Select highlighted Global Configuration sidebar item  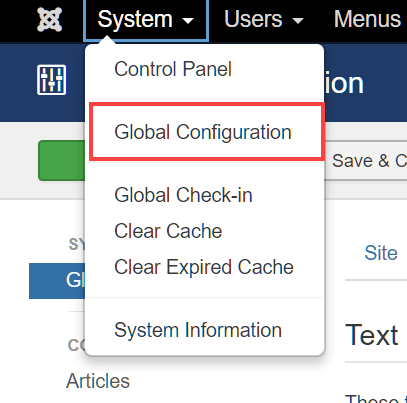click(x=57, y=281)
